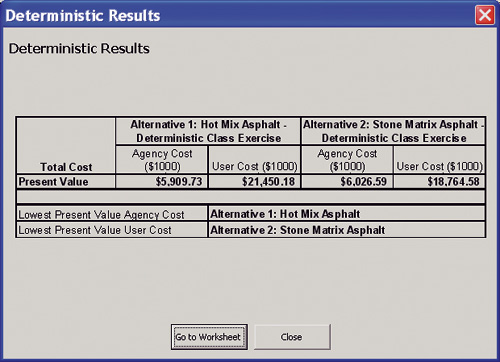Screen dimensions: 500x362
Task: Click User Cost ($1000) header under Alternative 1
Action: pyautogui.click(x=254, y=160)
